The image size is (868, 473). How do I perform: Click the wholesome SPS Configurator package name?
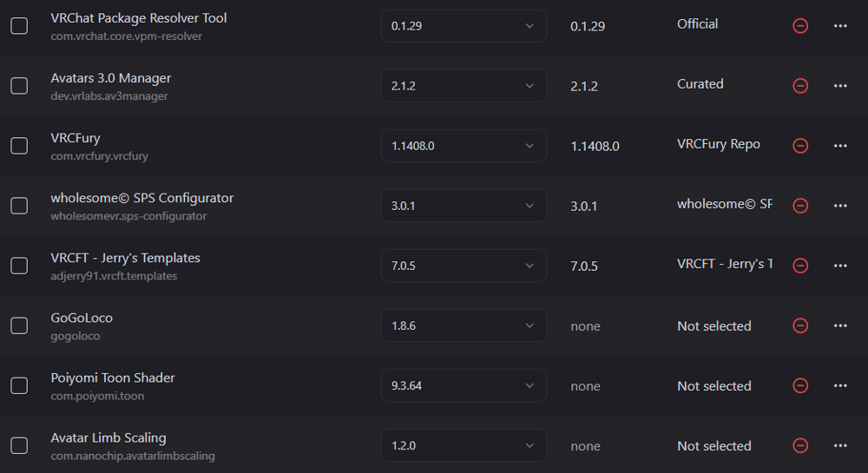pos(141,198)
